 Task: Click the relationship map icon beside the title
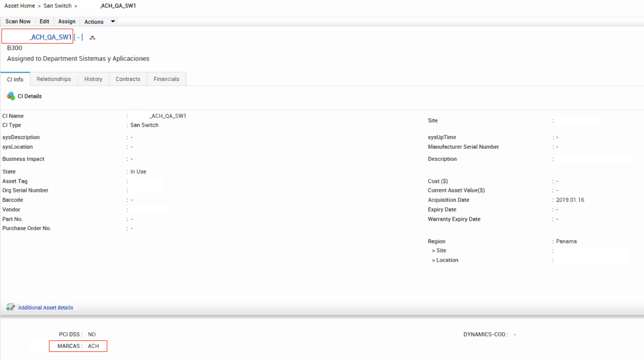(x=92, y=38)
